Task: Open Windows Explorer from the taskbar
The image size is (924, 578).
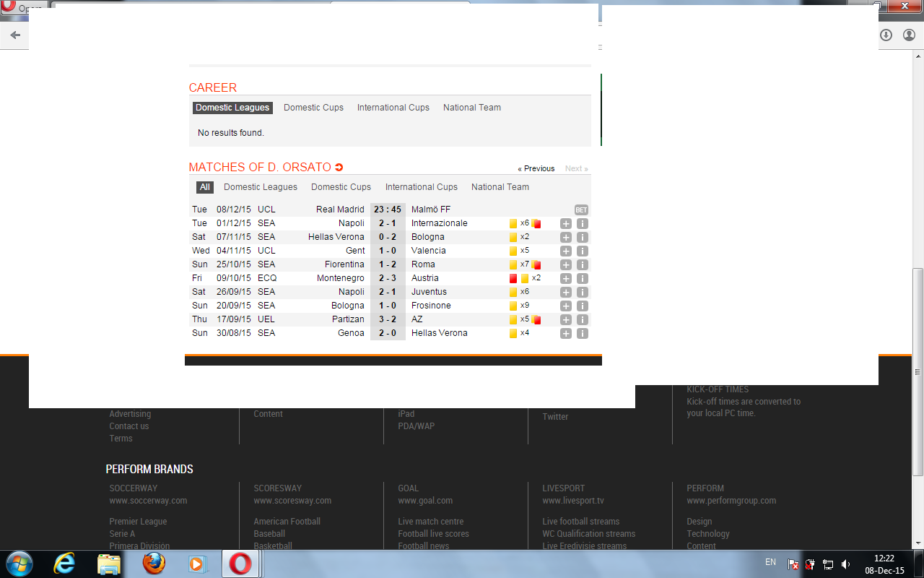Action: pos(109,564)
